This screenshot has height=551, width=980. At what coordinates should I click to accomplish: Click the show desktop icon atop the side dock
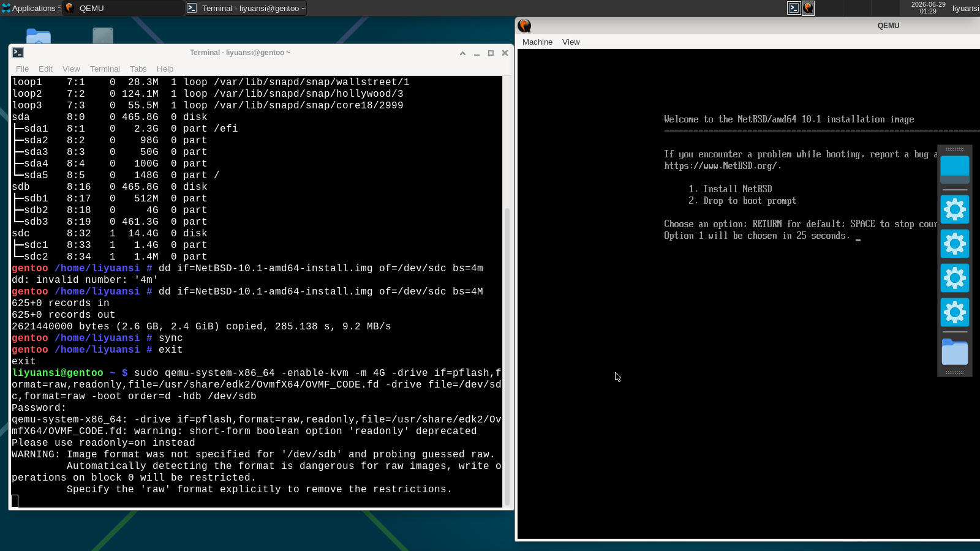coord(955,170)
